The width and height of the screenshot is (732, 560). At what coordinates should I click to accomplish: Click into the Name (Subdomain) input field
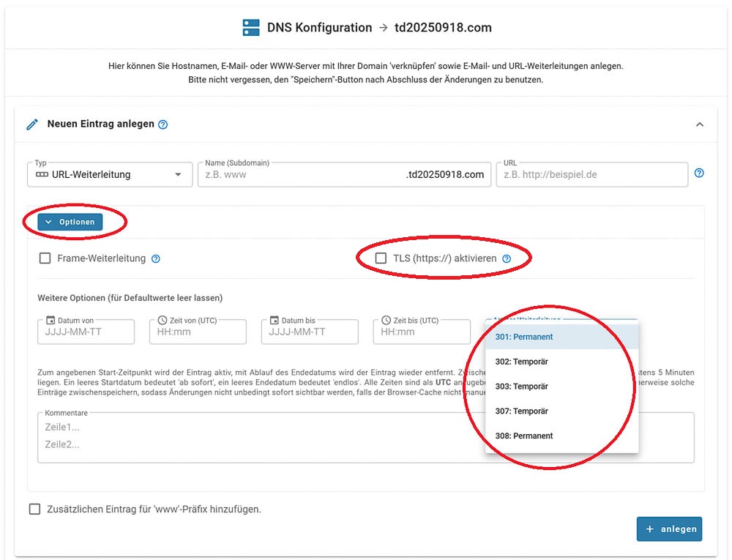[300, 175]
